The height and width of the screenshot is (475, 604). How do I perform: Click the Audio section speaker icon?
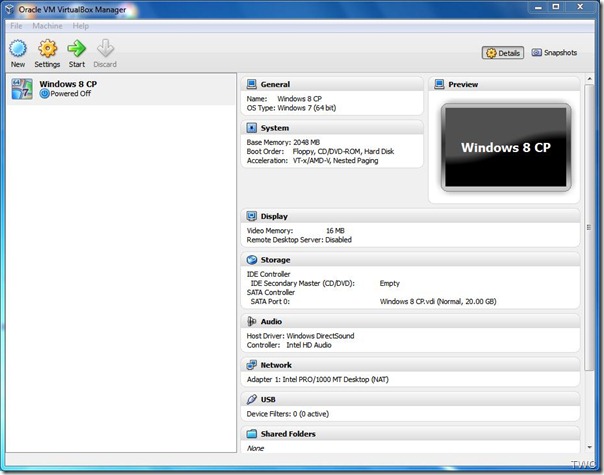point(252,321)
